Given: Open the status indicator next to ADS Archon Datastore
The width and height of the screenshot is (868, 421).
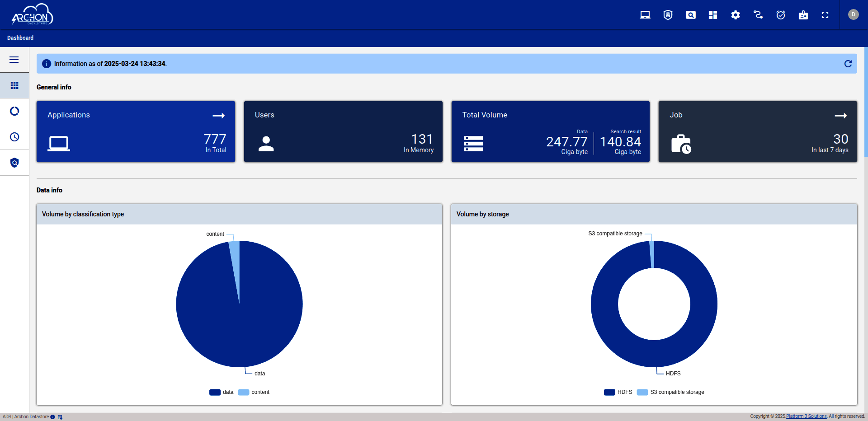Looking at the screenshot, I should pyautogui.click(x=53, y=417).
